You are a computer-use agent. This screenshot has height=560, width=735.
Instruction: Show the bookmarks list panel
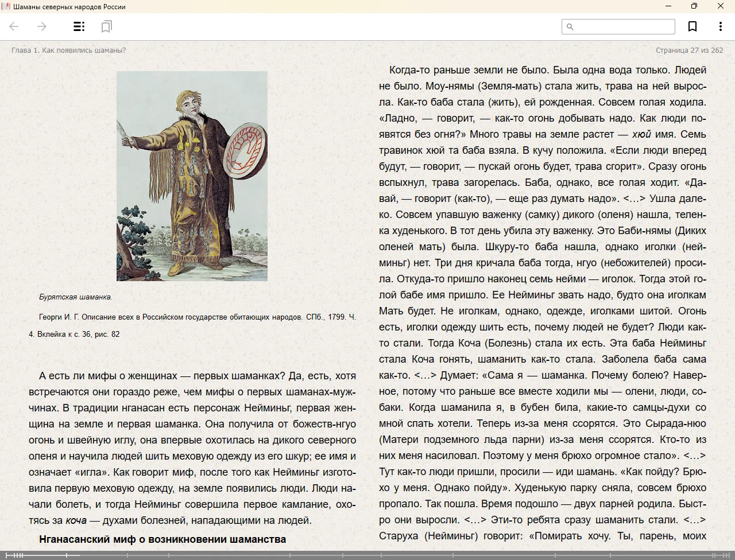[x=106, y=26]
